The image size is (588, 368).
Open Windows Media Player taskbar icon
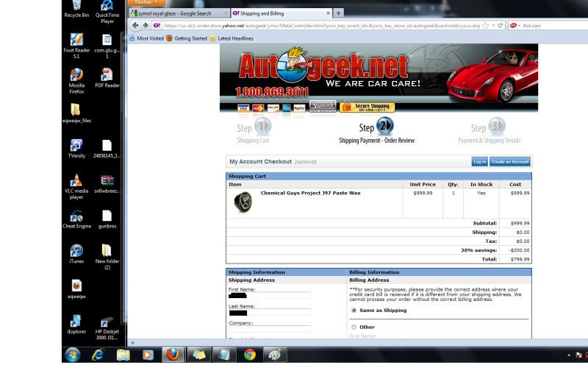pyautogui.click(x=148, y=355)
